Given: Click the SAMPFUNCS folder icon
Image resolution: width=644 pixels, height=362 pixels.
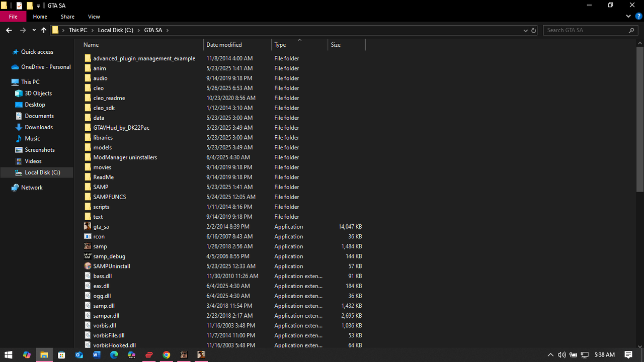Looking at the screenshot, I should click(x=88, y=197).
